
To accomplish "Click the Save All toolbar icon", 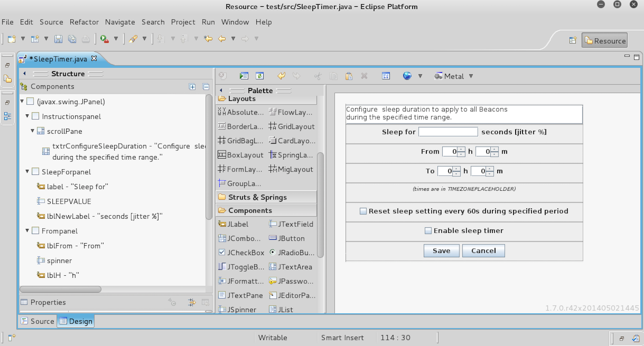I will tap(72, 39).
